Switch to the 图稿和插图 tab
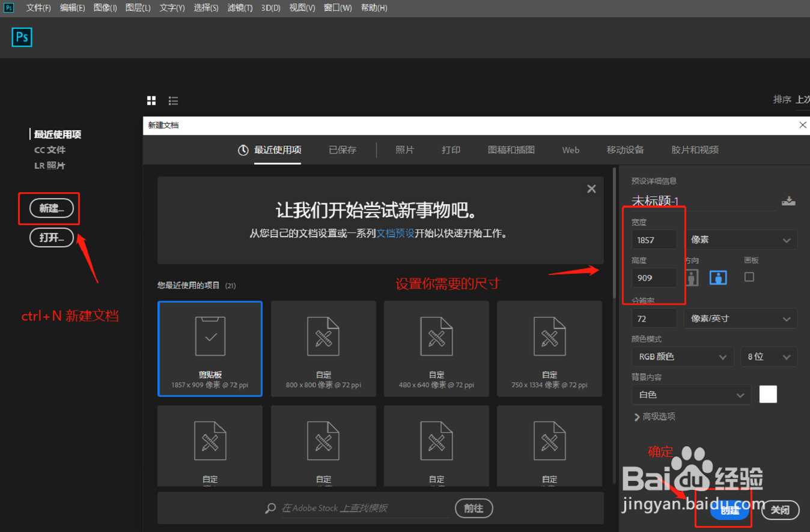The image size is (810, 532). point(511,150)
